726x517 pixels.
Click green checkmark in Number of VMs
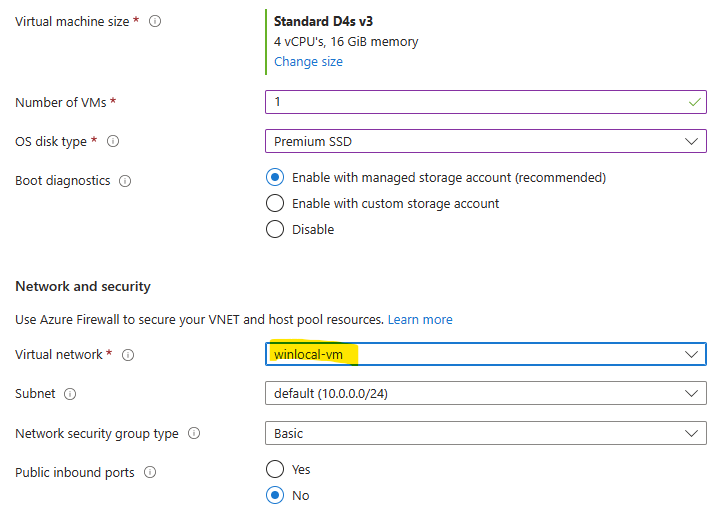(x=694, y=102)
